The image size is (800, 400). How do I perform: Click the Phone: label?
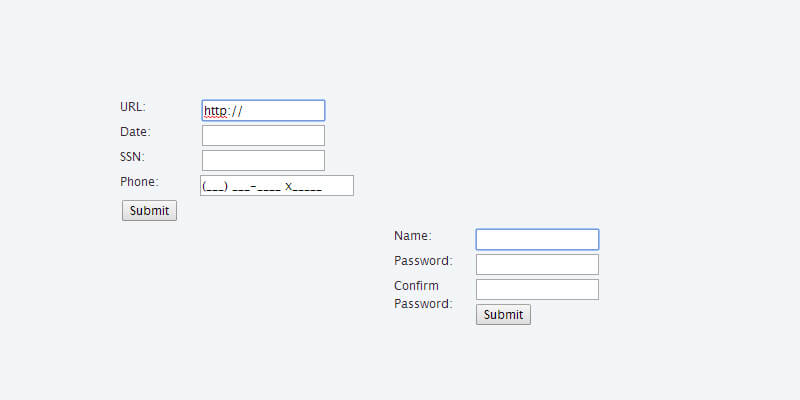pyautogui.click(x=139, y=182)
